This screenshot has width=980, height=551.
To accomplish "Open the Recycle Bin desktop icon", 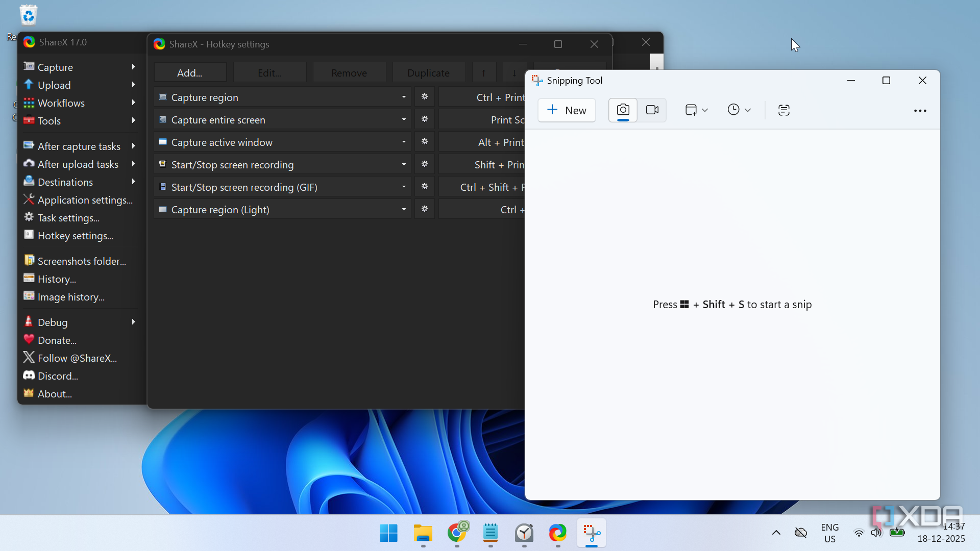I will coord(28,15).
